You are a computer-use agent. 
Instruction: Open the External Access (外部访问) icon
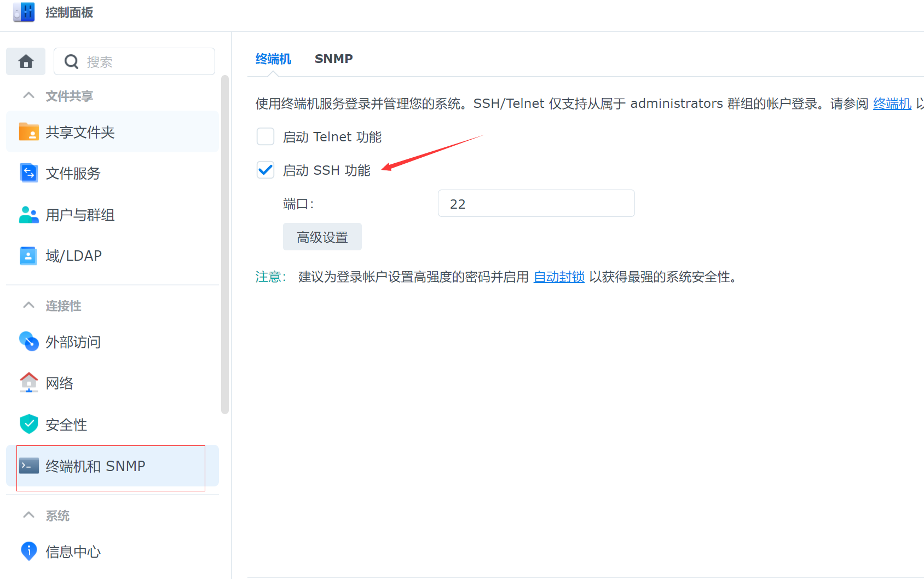click(x=29, y=341)
